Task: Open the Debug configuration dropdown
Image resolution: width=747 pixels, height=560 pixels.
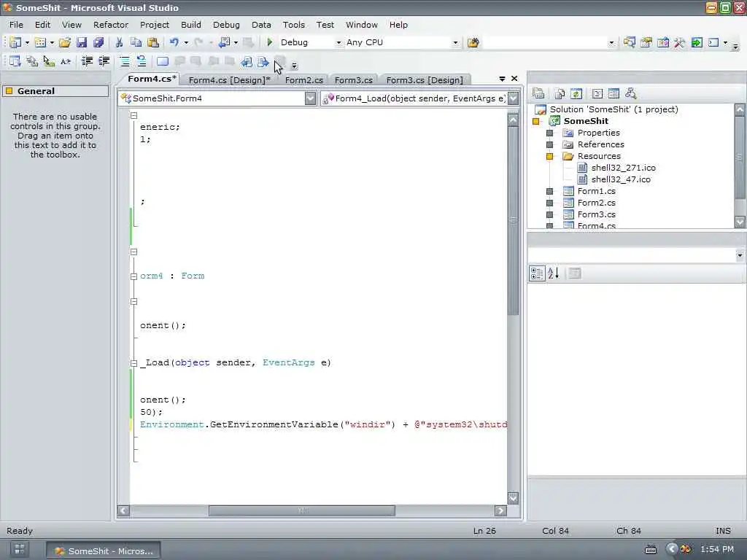Action: coord(338,42)
